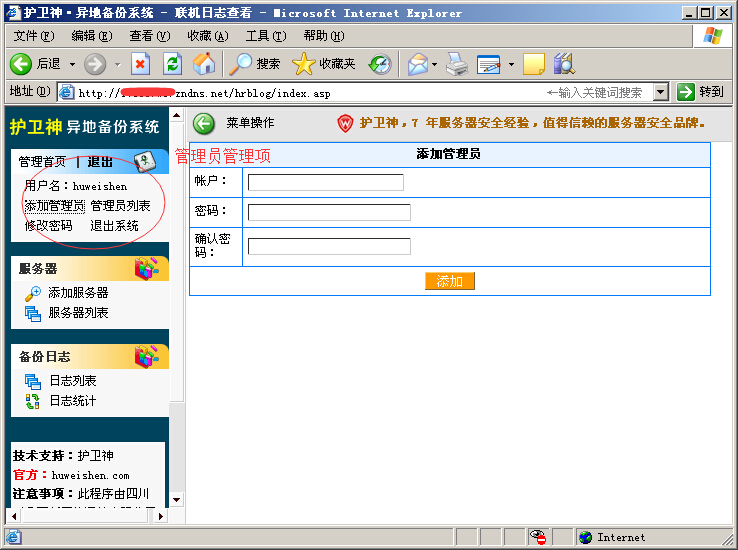Viewport: 738px width, 550px height.
Task: Expand the Mail button dropdown arrow
Action: click(x=434, y=64)
